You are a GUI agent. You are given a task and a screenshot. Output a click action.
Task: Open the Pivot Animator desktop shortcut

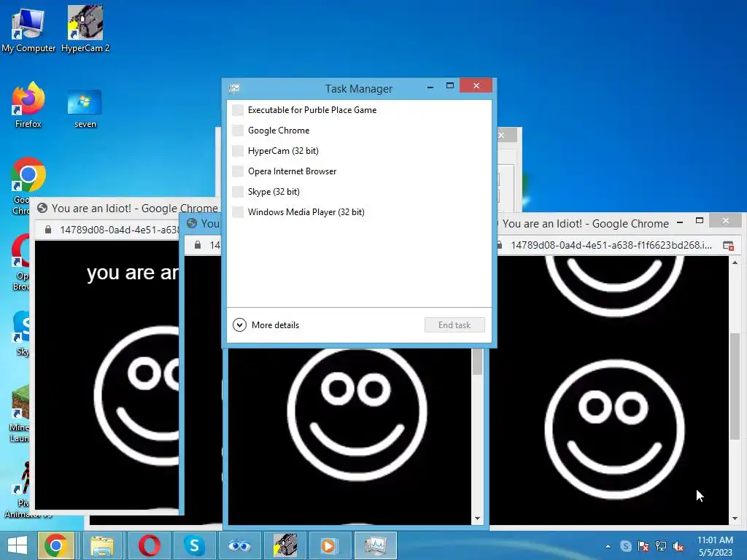pos(21,489)
